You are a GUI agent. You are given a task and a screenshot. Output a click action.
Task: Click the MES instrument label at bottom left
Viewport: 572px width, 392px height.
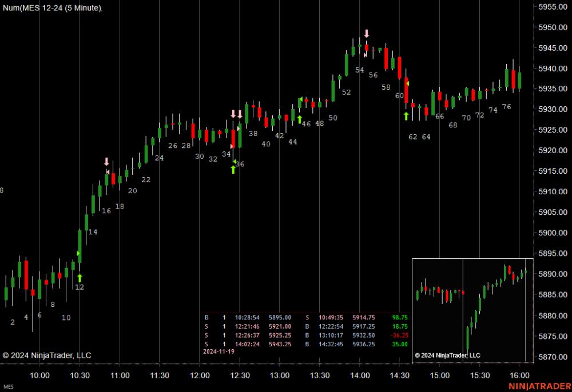coord(8,387)
